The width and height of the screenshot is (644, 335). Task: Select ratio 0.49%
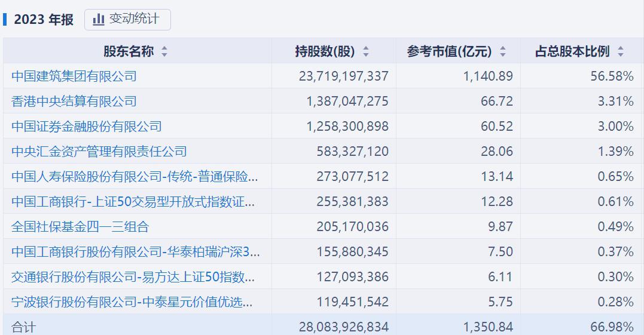pos(616,226)
